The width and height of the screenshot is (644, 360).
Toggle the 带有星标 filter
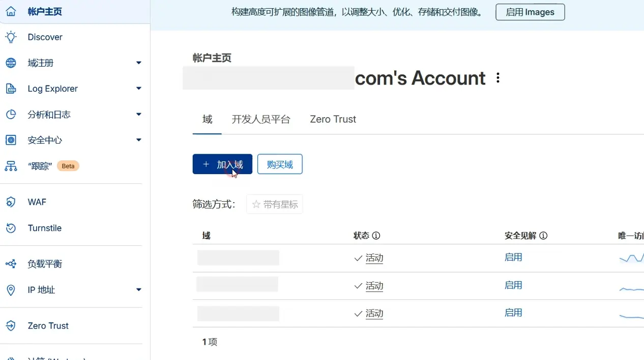[x=275, y=204]
